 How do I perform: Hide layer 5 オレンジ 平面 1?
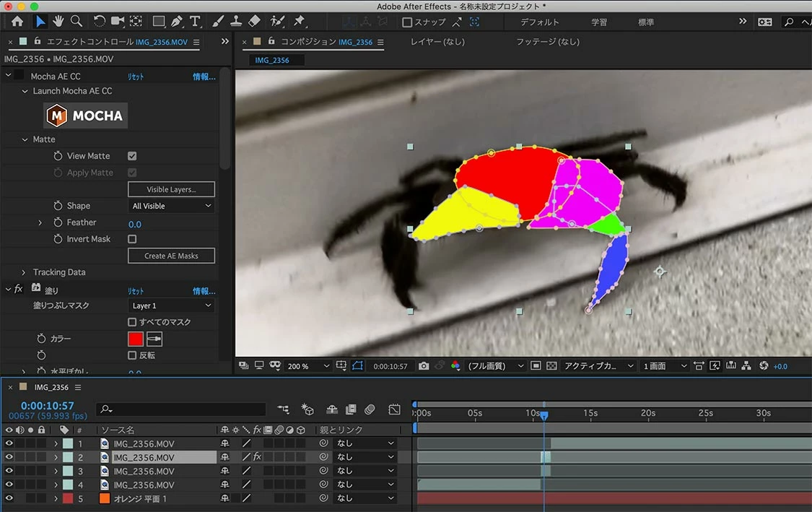coord(9,498)
